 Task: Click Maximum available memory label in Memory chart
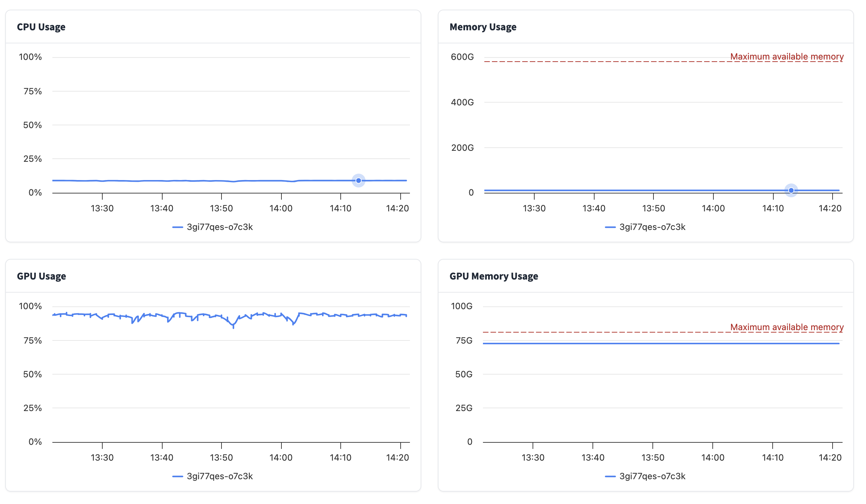tap(786, 56)
